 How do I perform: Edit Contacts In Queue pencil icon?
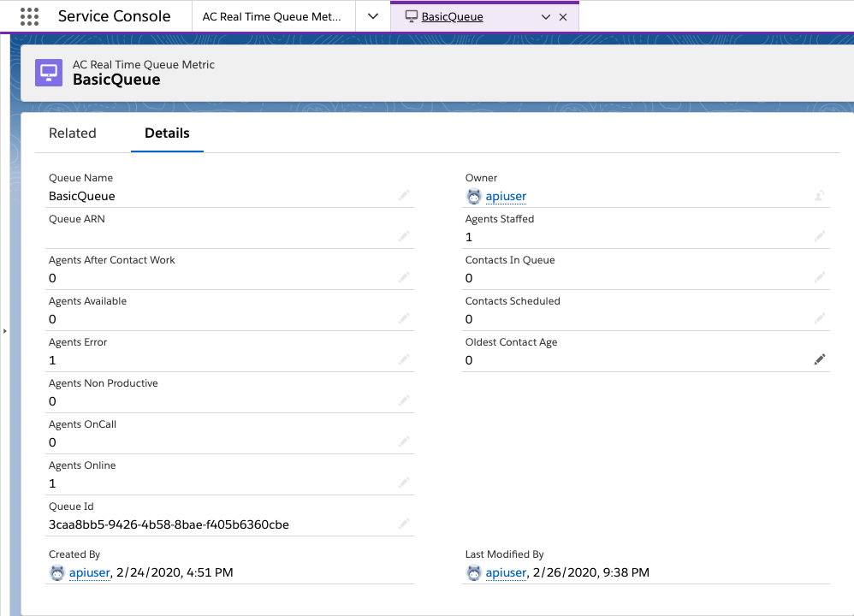tap(820, 277)
